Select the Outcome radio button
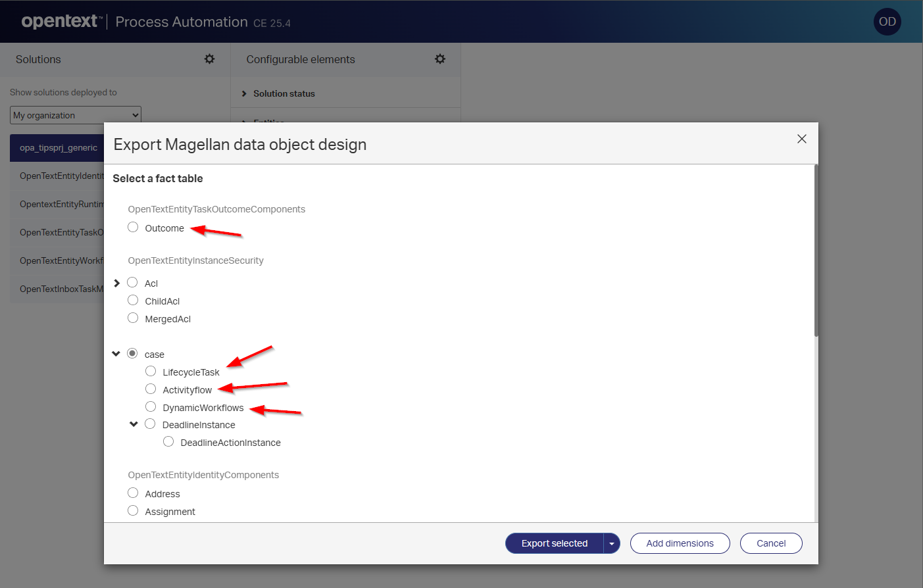This screenshot has width=923, height=588. click(x=133, y=228)
